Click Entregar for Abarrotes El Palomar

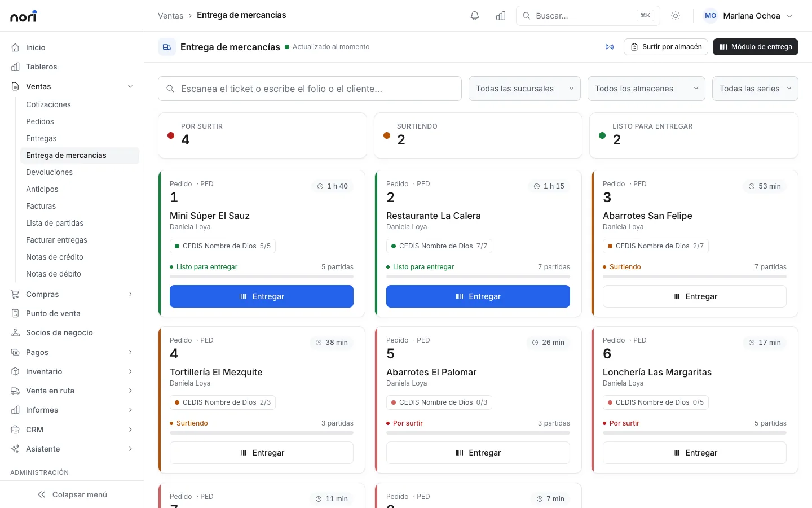(x=478, y=453)
